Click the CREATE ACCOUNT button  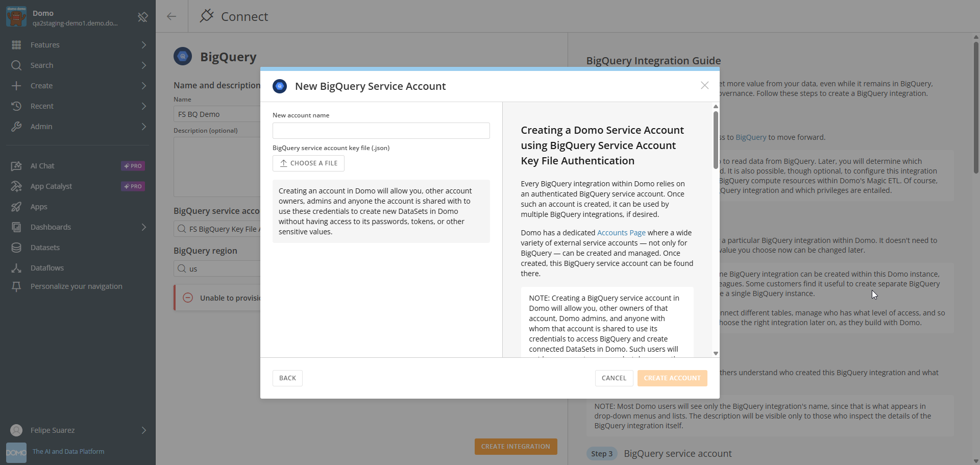672,378
